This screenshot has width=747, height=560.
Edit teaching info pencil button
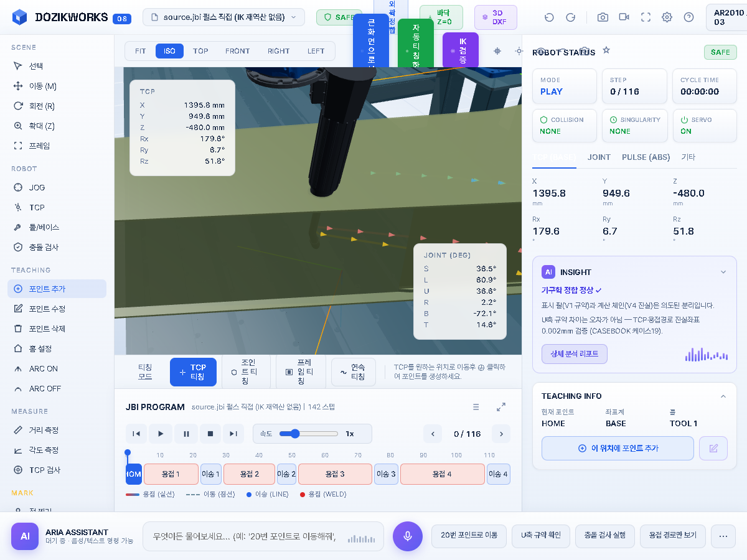tap(713, 448)
